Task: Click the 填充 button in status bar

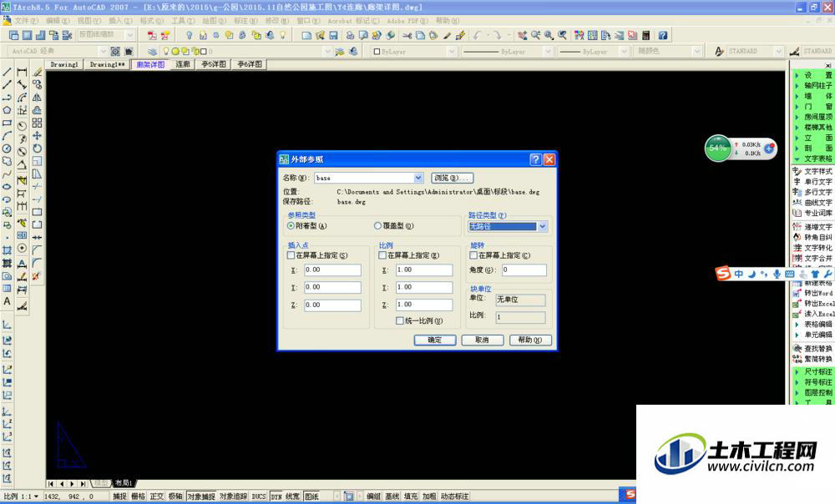Action: pos(411,496)
